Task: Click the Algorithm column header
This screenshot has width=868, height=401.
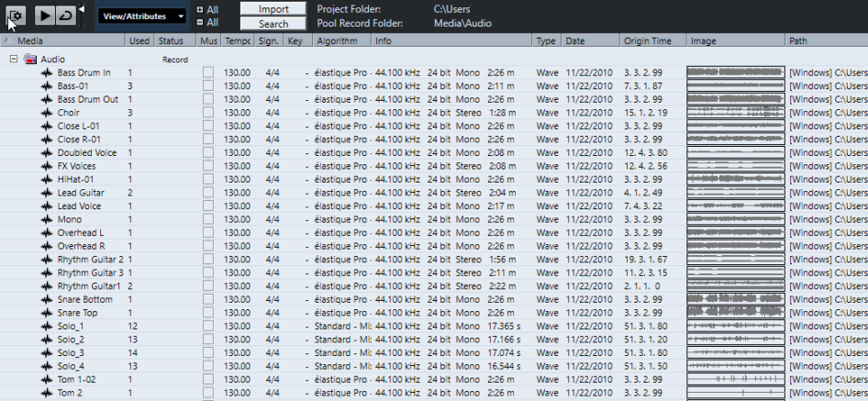Action: click(x=341, y=40)
